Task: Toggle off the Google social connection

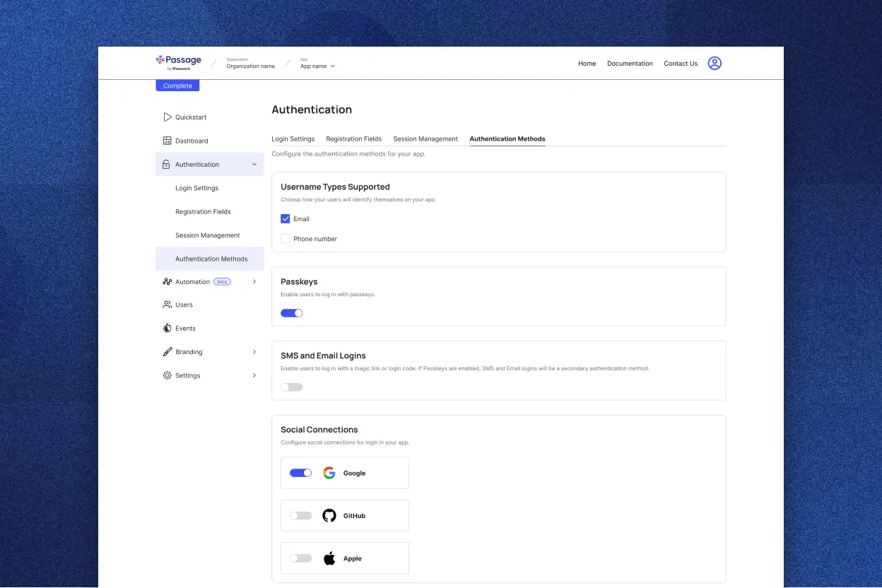Action: [300, 473]
